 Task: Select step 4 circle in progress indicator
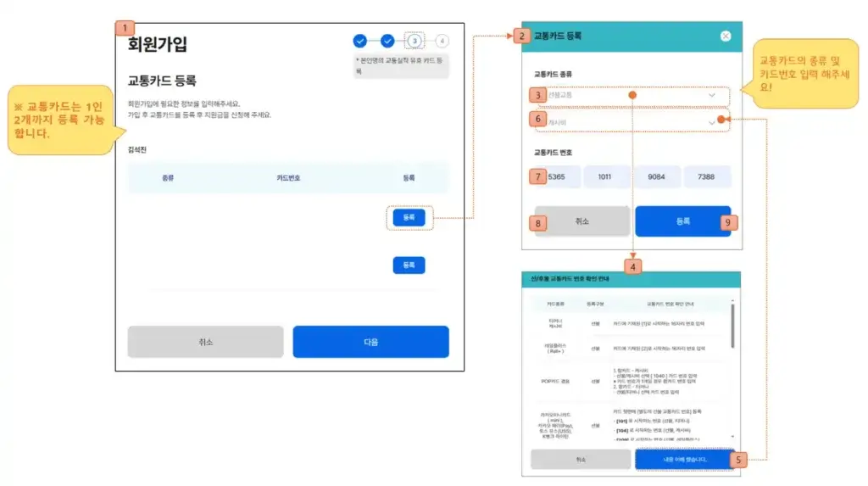point(442,41)
